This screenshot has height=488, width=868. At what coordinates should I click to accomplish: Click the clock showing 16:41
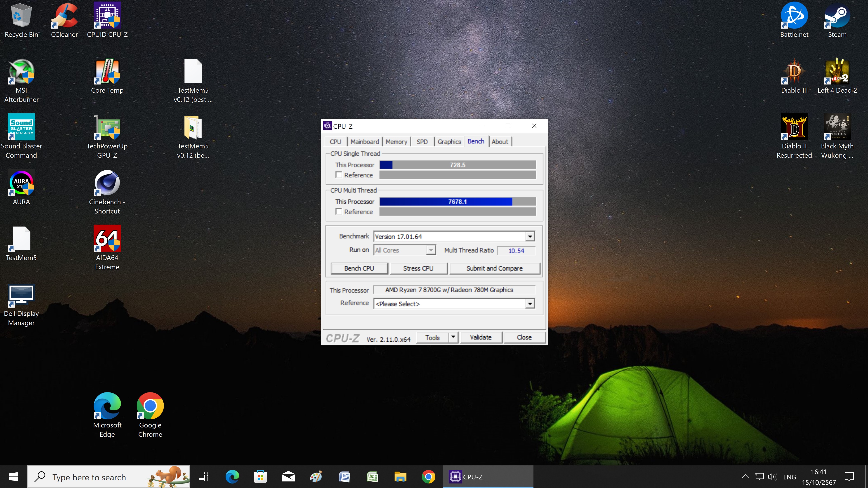(818, 472)
